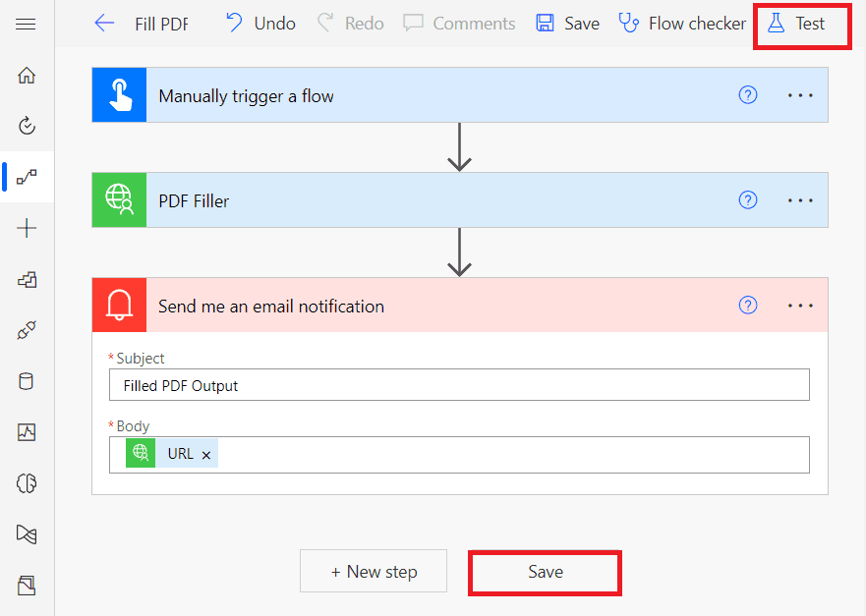Open AI Builder in the sidebar
The image size is (866, 616).
(x=27, y=483)
